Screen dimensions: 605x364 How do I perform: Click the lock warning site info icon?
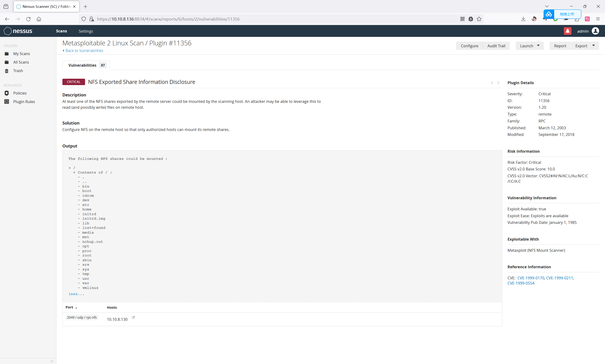pyautogui.click(x=92, y=19)
